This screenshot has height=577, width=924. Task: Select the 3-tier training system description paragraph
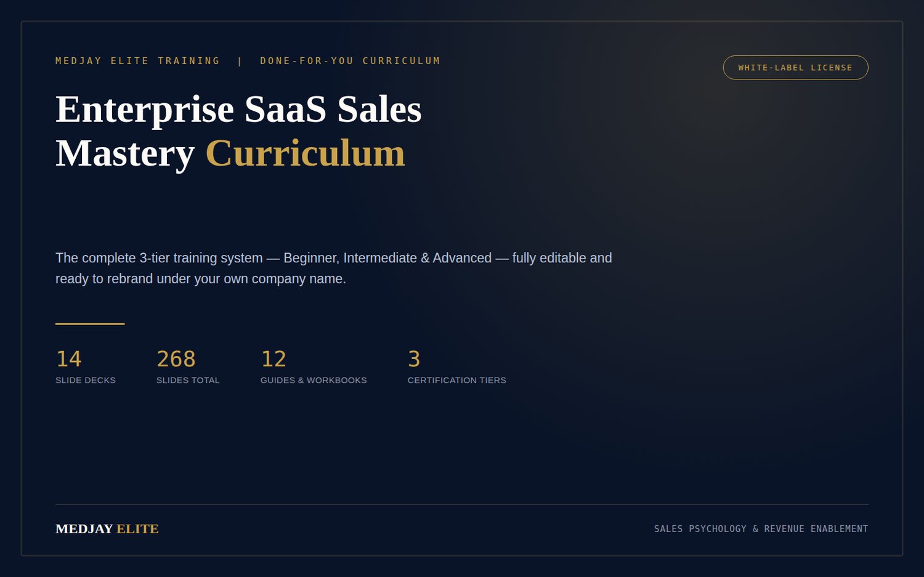(x=334, y=268)
